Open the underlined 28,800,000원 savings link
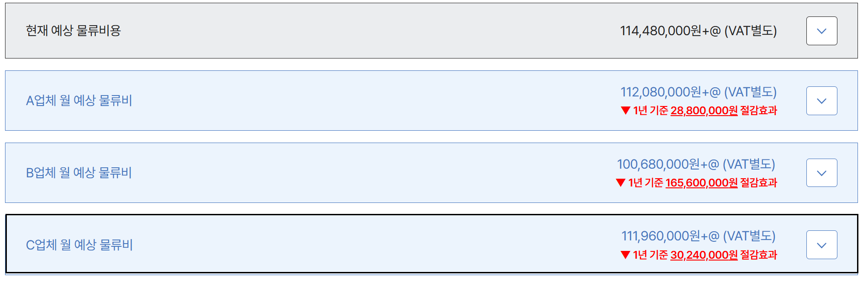This screenshot has height=282, width=868. tap(704, 111)
